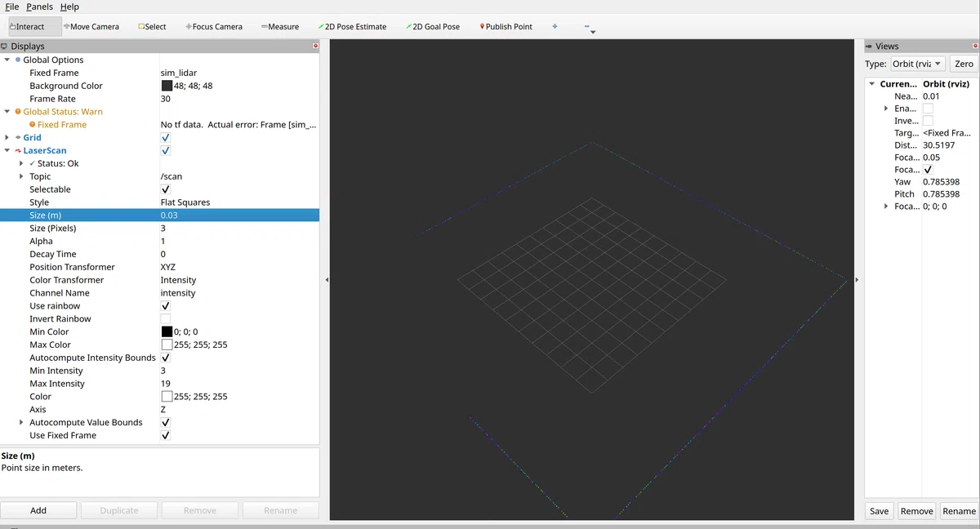980x529 pixels.
Task: Collapse the Global Options tree
Action: (7, 60)
